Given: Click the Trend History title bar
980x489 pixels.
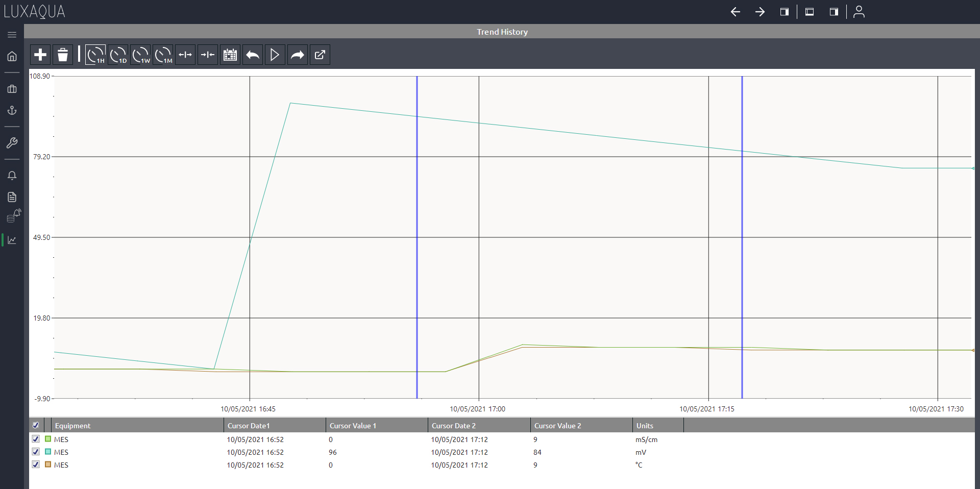Looking at the screenshot, I should click(502, 32).
